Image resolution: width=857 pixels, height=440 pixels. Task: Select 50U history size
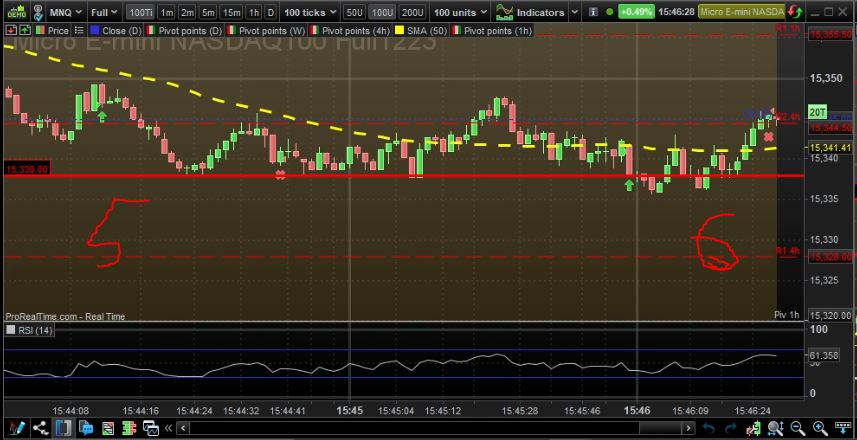(x=355, y=12)
